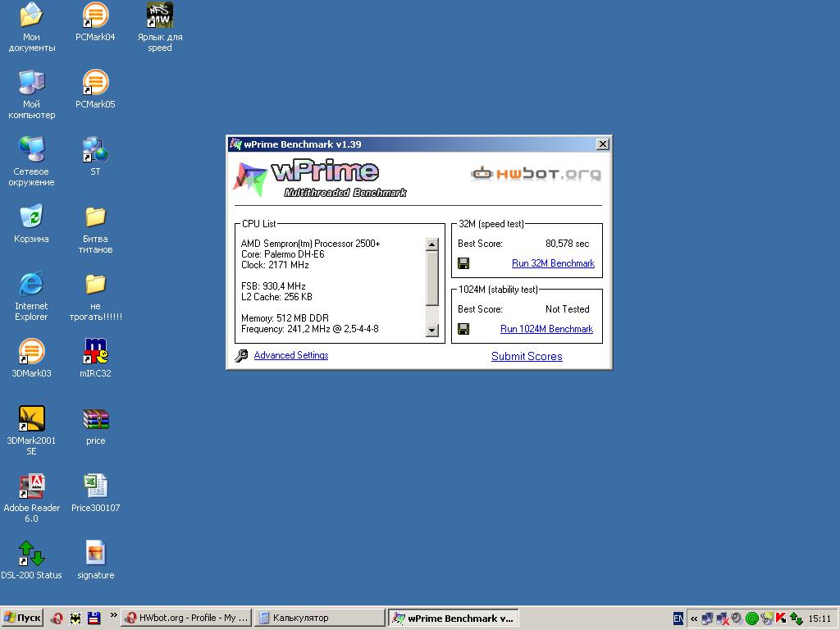Click CPU List scrollbar up arrow
Screen dimensions: 840x630
(431, 244)
